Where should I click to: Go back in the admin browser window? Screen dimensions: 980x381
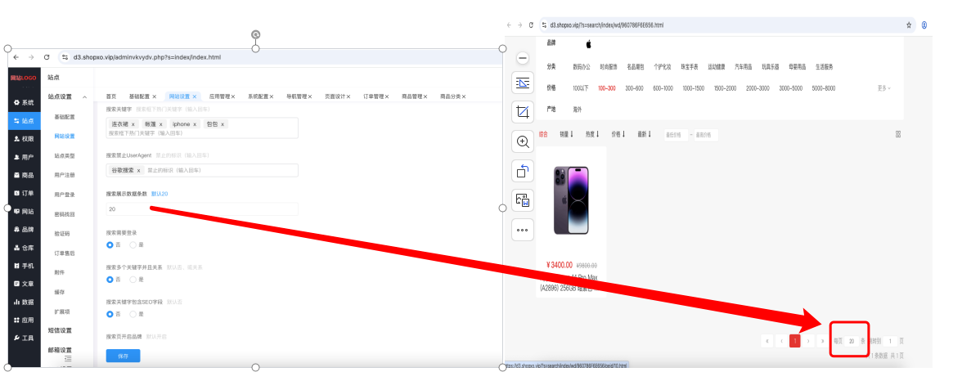point(16,57)
